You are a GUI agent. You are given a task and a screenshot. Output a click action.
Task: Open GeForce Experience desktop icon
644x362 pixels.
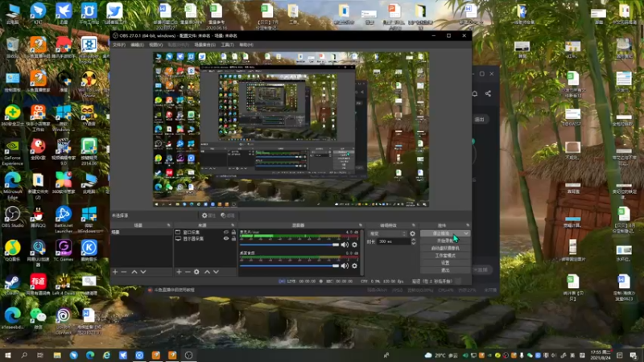pyautogui.click(x=12, y=152)
